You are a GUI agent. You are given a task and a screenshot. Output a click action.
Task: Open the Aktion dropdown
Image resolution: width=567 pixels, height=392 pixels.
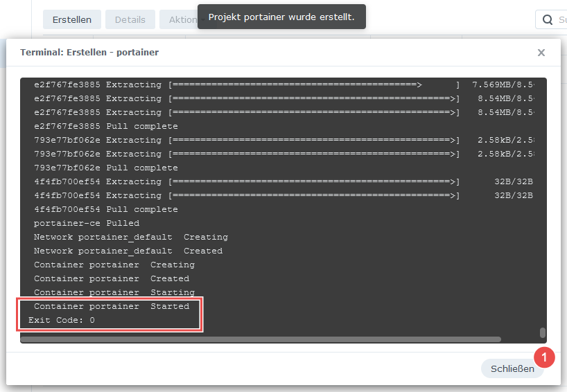(182, 19)
